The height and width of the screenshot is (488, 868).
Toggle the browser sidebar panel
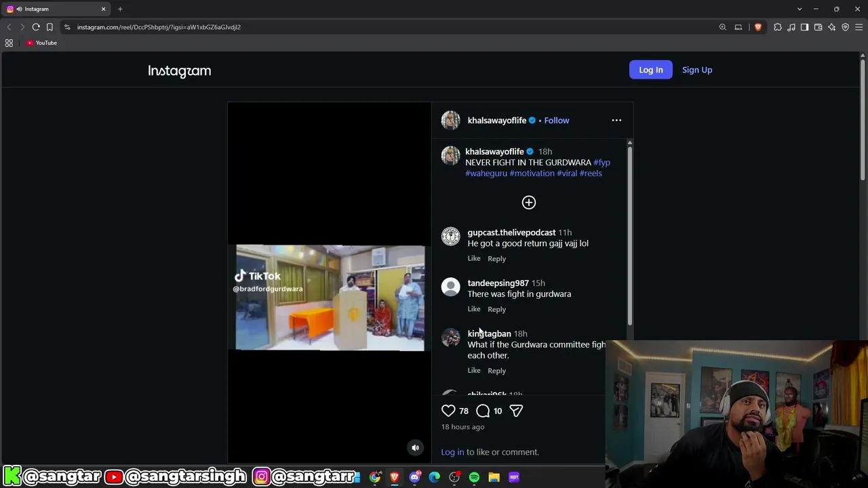[x=805, y=27]
